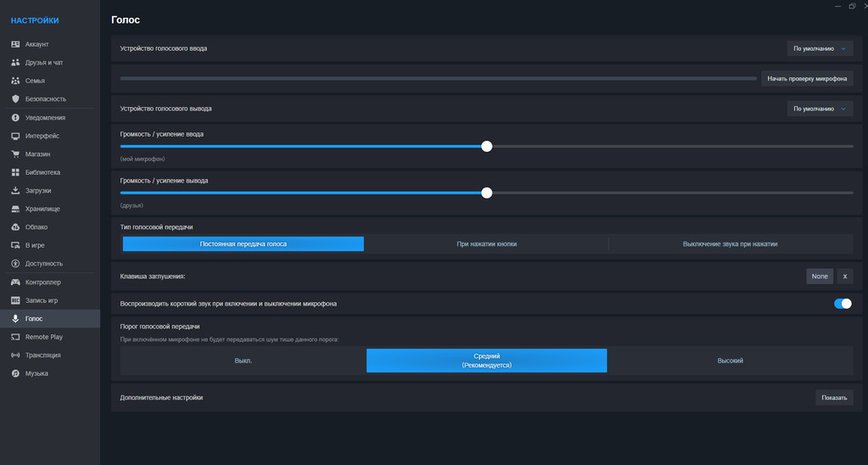868x465 pixels.
Task: Click the НАСТРОЙКИ heading
Action: (35, 20)
